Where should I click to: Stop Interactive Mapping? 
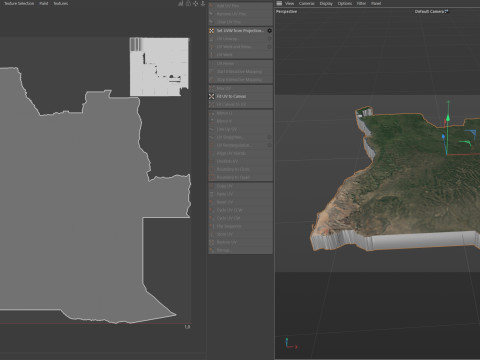coord(240,79)
